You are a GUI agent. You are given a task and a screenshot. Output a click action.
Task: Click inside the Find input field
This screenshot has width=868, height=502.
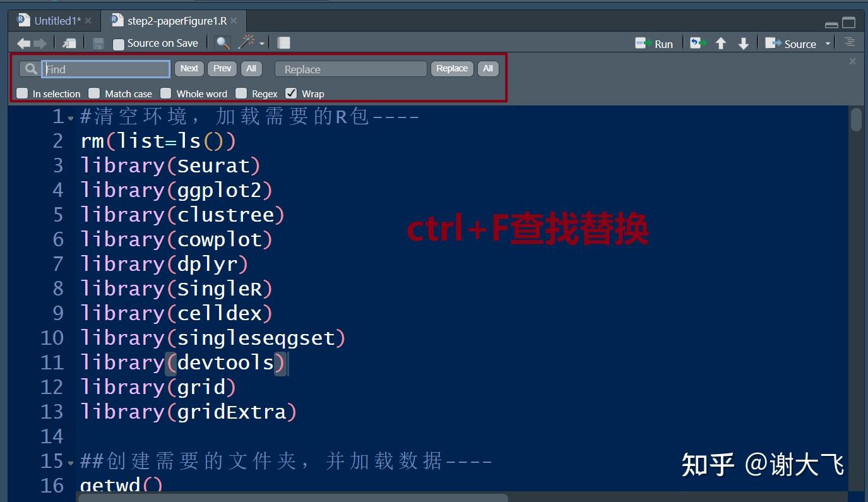tap(104, 68)
